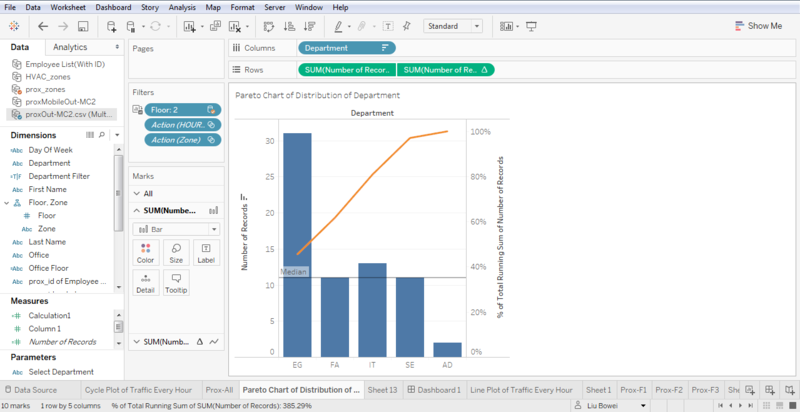Click the Department pill on Columns shelf
Screen dimensions: 800x412
(x=346, y=48)
